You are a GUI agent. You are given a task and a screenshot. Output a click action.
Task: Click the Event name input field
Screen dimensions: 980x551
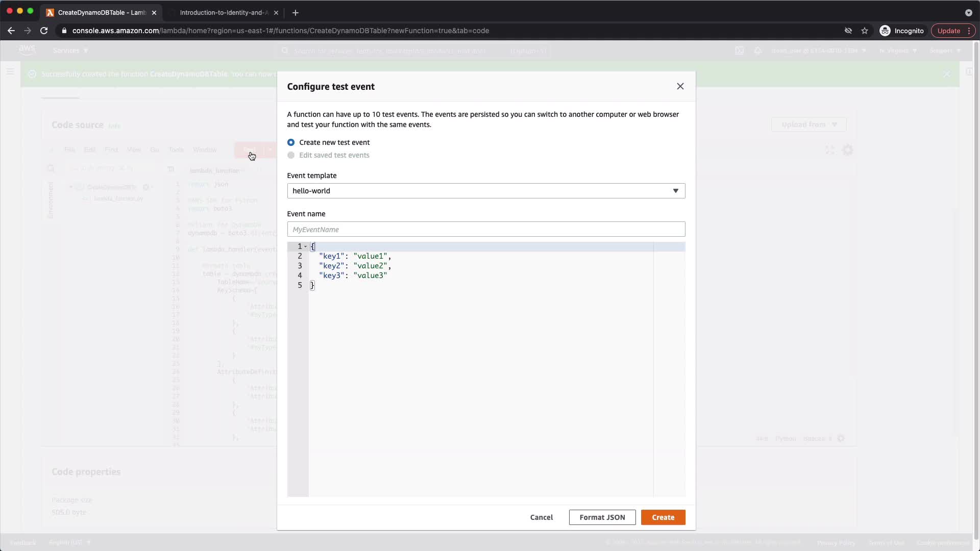[x=485, y=230]
